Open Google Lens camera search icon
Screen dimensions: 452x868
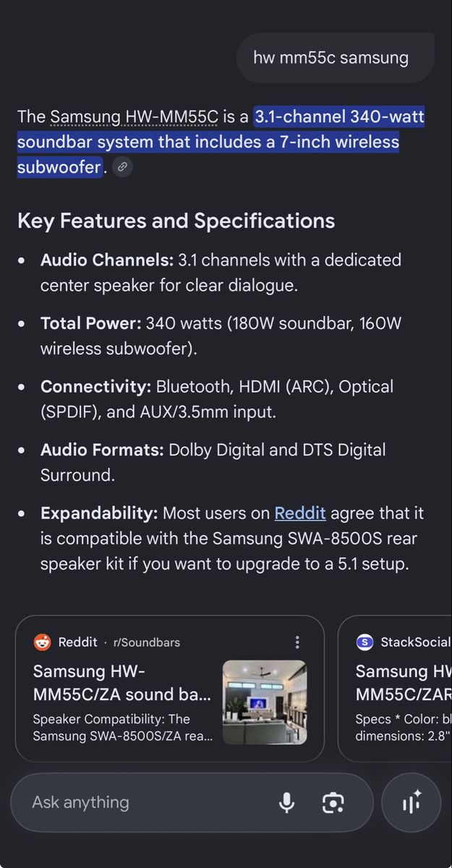[333, 803]
